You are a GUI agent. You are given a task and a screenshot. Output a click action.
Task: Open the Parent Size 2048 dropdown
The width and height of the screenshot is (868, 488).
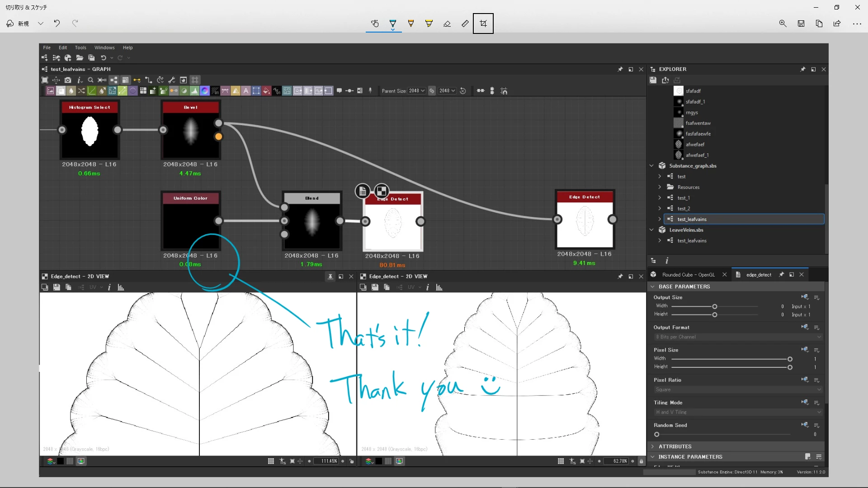pos(416,91)
